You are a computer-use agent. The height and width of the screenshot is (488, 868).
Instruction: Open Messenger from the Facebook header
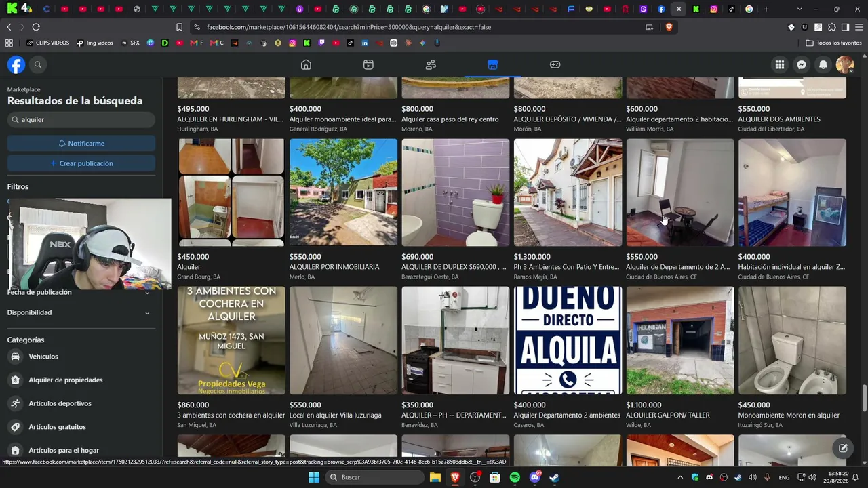tap(802, 64)
